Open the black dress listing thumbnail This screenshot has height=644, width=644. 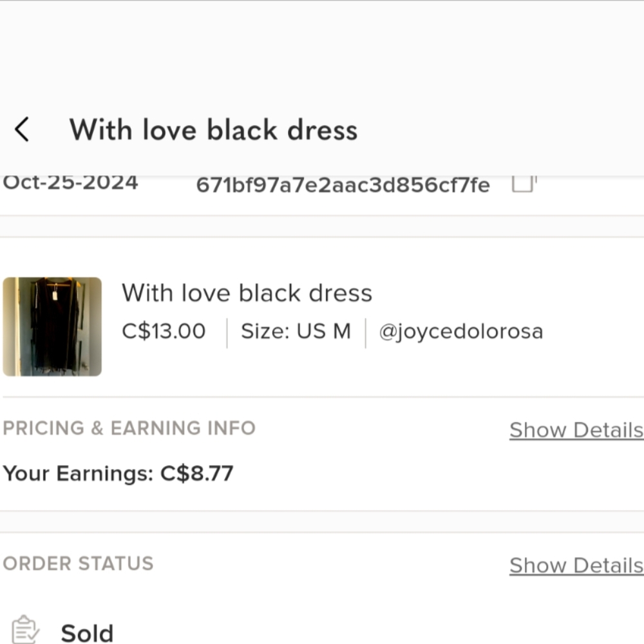click(x=52, y=327)
